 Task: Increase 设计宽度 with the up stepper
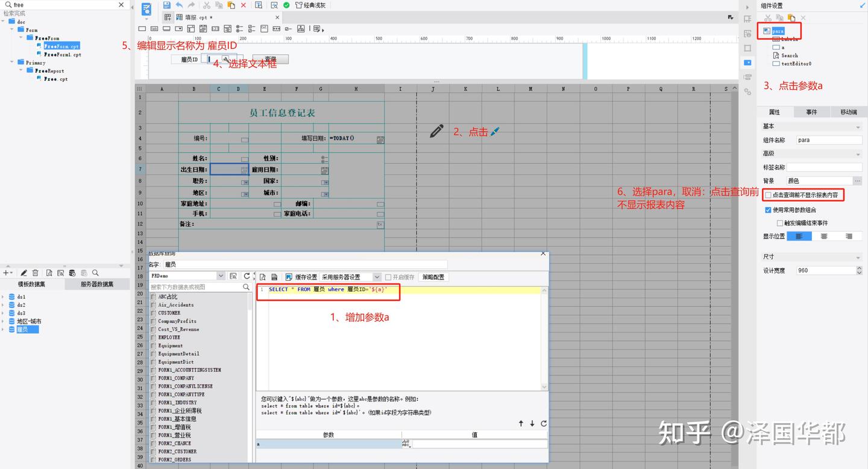pos(860,268)
